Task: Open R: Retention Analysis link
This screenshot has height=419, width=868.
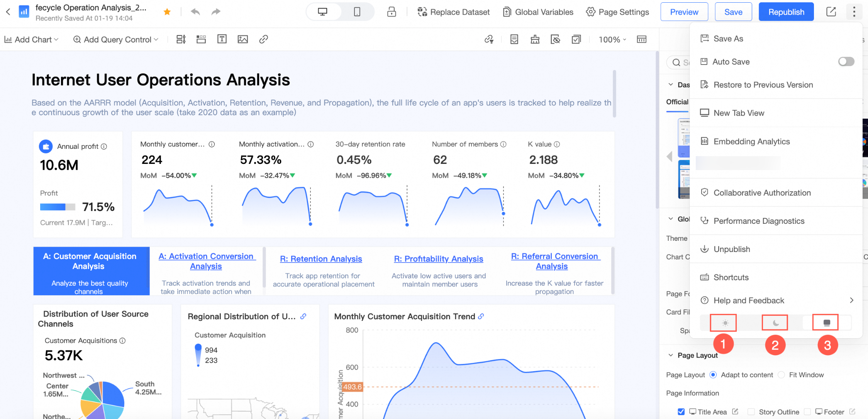Action: point(321,259)
